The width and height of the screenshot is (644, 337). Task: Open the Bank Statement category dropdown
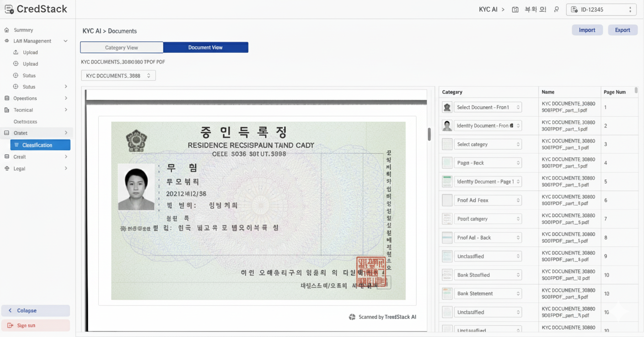(488, 294)
